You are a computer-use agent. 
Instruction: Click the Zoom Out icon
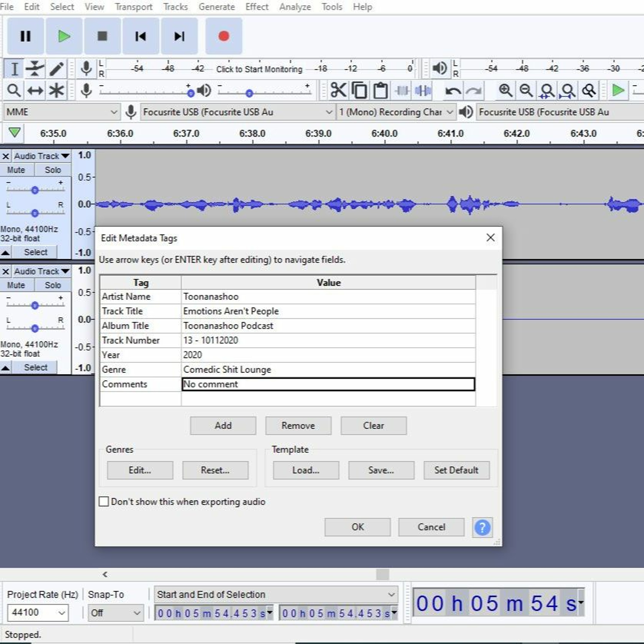pos(526,90)
